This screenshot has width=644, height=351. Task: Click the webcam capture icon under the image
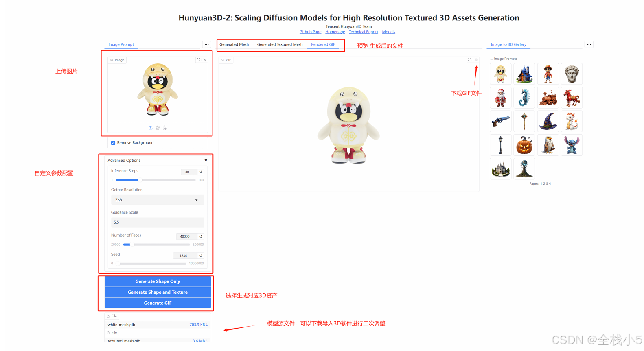158,128
